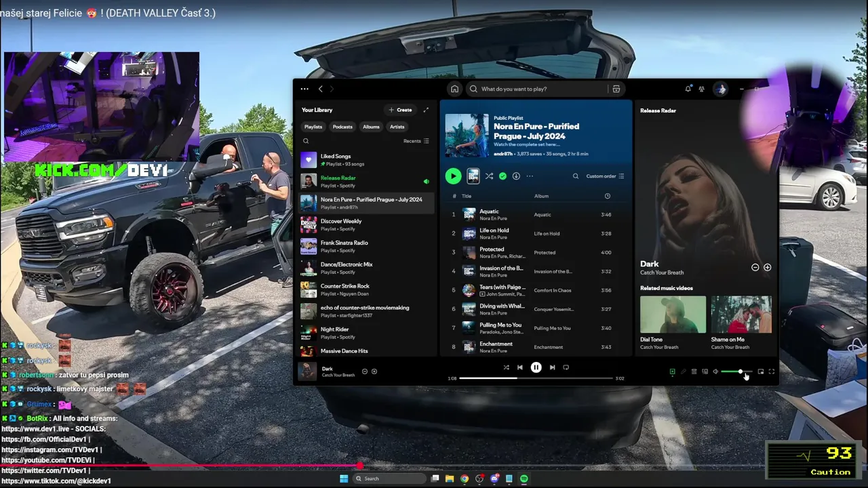Open Dance/Electronic Mix playlist
This screenshot has width=868, height=488.
tap(366, 268)
